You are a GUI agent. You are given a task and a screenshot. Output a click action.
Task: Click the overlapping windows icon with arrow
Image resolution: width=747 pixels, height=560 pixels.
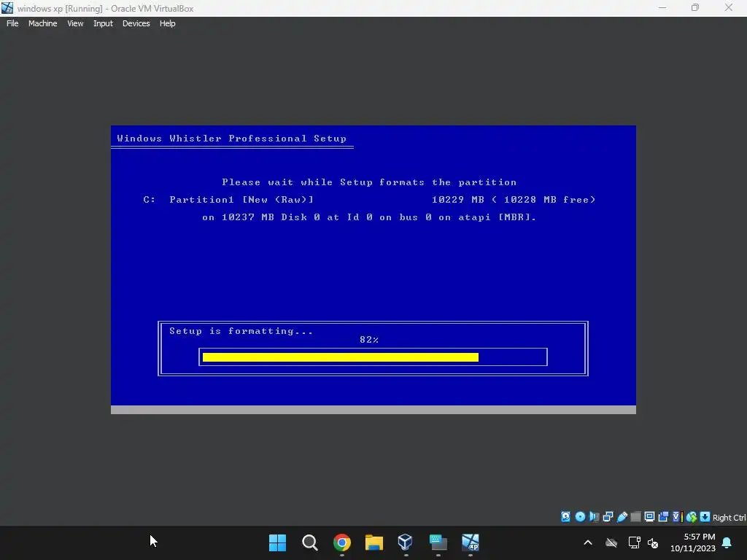click(x=663, y=517)
